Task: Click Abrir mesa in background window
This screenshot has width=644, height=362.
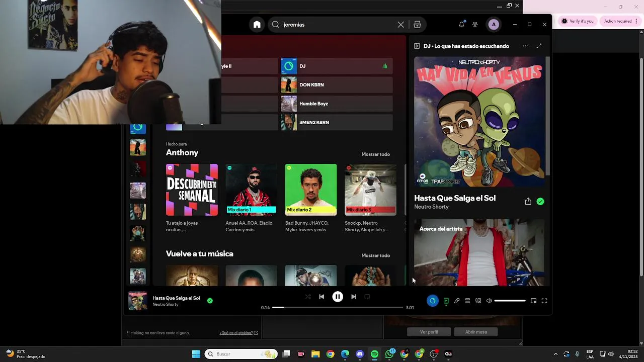Action: pyautogui.click(x=475, y=332)
